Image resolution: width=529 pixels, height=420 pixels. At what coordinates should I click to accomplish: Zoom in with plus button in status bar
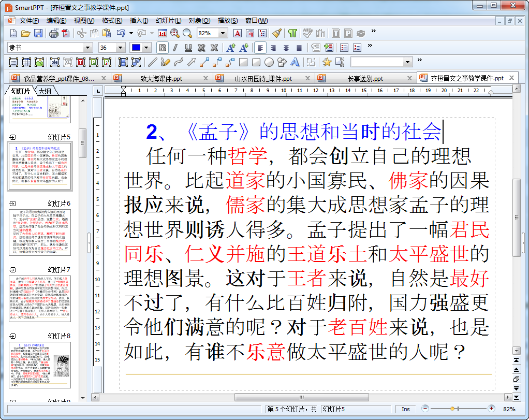coord(491,409)
